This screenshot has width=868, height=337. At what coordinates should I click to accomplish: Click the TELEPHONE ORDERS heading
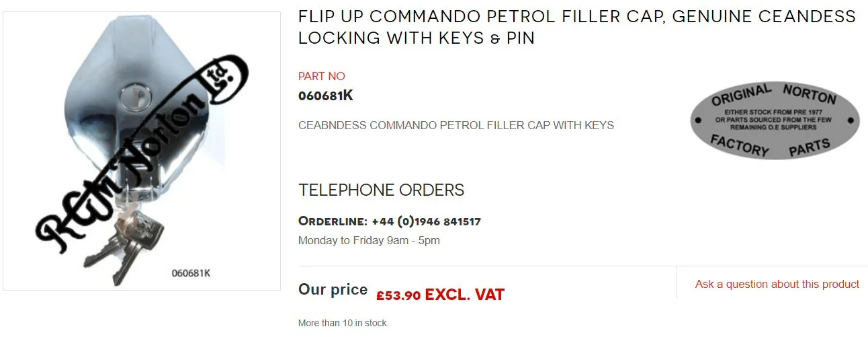[381, 190]
